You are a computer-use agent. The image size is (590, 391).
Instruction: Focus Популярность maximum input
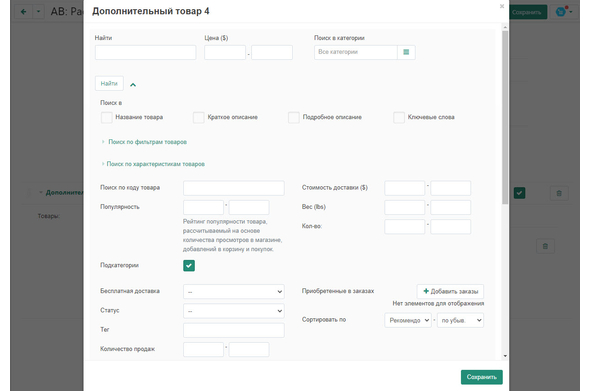(249, 207)
